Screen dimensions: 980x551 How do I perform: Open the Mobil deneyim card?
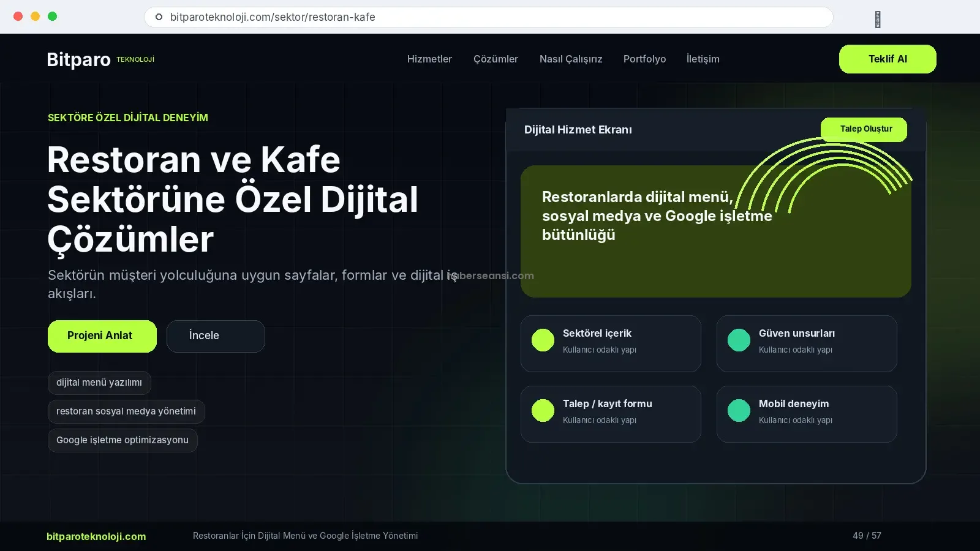coord(807,414)
